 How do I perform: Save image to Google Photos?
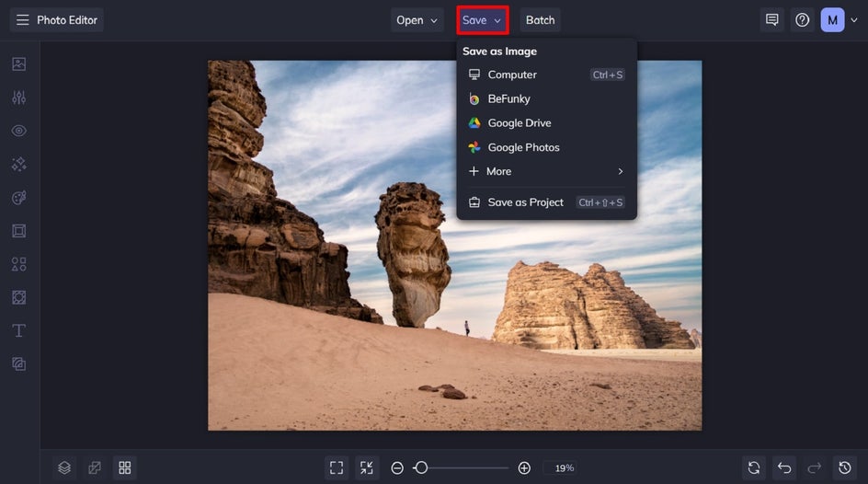pos(546,147)
